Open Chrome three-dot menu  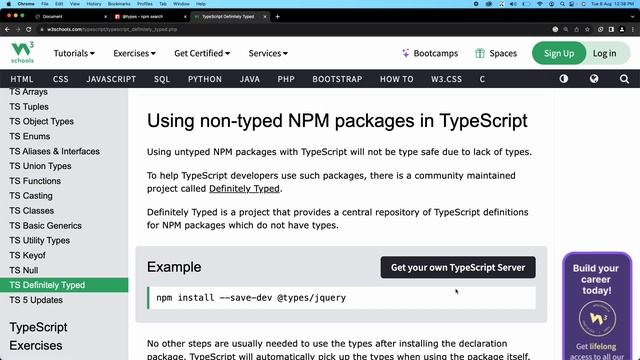click(x=633, y=29)
